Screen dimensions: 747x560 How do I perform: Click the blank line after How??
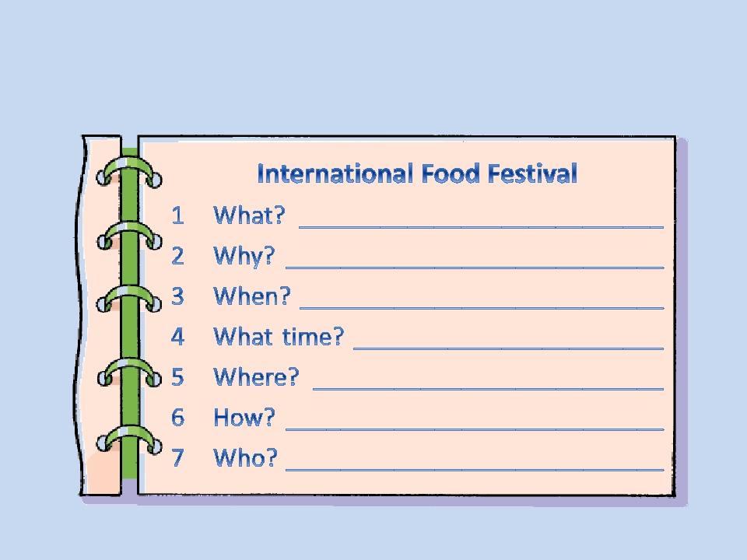[475, 429]
